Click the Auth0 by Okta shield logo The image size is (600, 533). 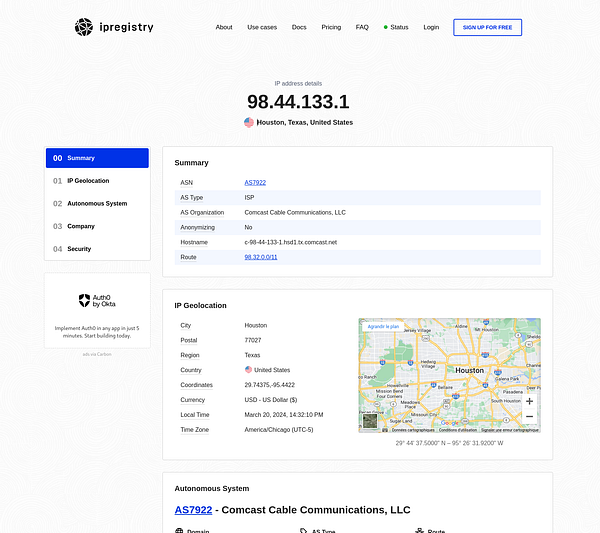(x=84, y=300)
